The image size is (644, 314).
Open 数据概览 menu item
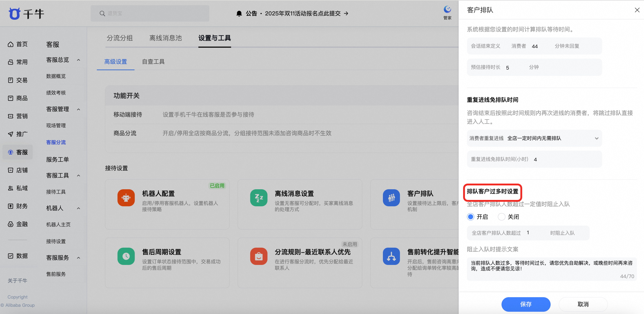(x=56, y=76)
